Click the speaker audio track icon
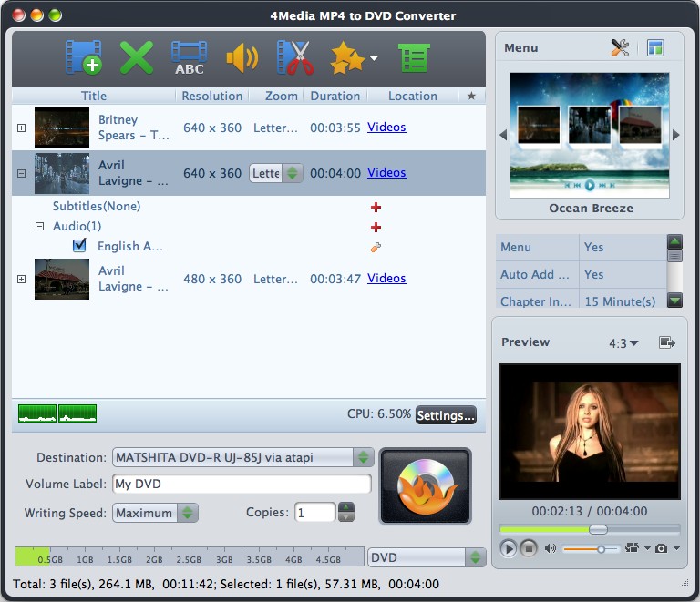The width and height of the screenshot is (700, 602). [x=242, y=57]
